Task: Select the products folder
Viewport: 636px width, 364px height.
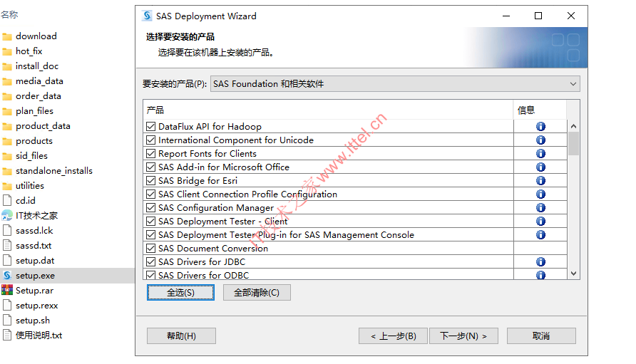Action: 34,141
